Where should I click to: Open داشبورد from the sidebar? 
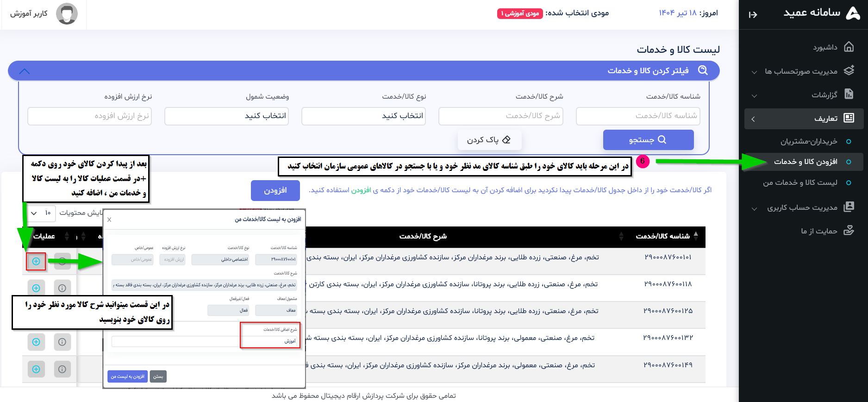pos(824,47)
